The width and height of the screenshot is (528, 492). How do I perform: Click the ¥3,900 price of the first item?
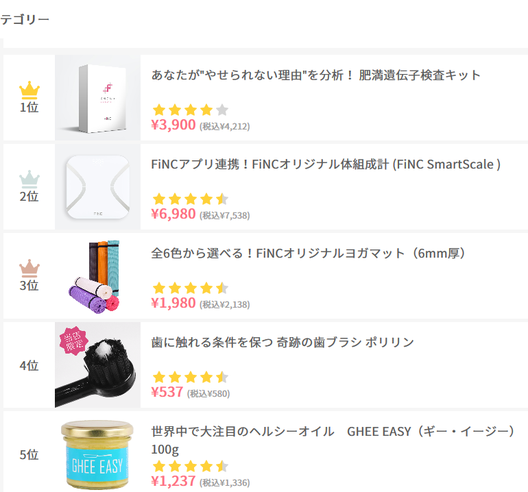173,125
